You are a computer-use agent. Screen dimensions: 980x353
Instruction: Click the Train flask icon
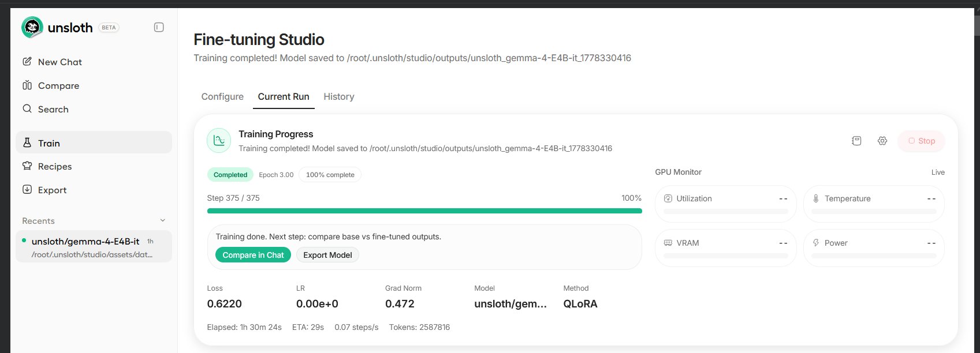tap(27, 142)
